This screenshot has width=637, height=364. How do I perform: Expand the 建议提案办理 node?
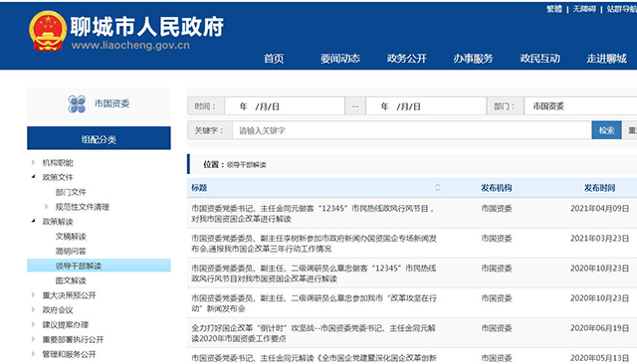coord(33,324)
